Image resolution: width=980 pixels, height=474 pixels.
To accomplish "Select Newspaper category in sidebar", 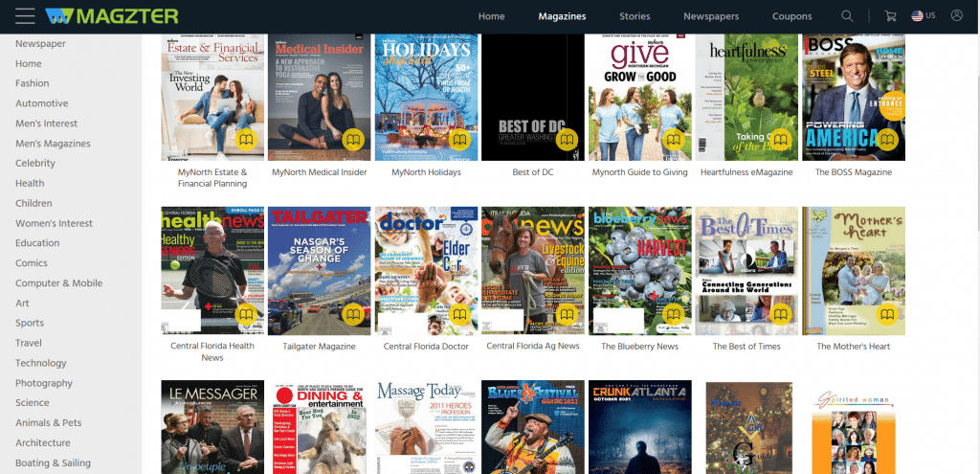I will point(40,44).
